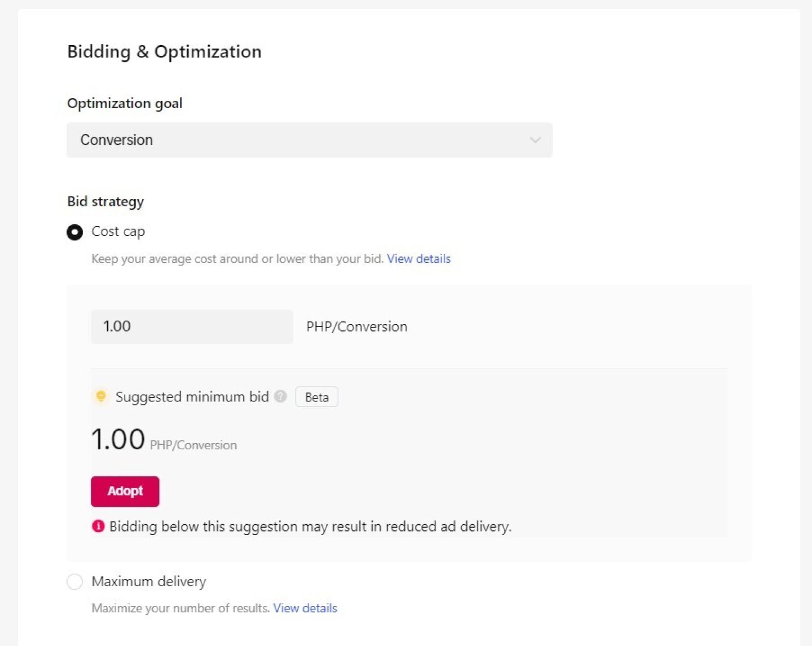Open the Optimization goal dropdown
812x646 pixels.
coord(309,140)
